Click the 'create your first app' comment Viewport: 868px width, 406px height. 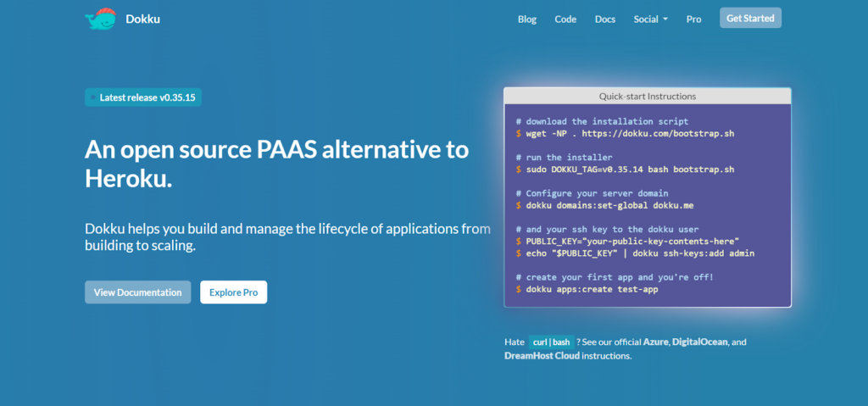[x=615, y=277]
